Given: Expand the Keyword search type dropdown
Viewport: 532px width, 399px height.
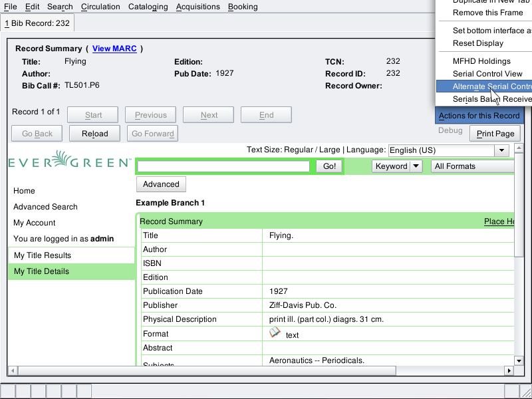Looking at the screenshot, I should pos(397,166).
